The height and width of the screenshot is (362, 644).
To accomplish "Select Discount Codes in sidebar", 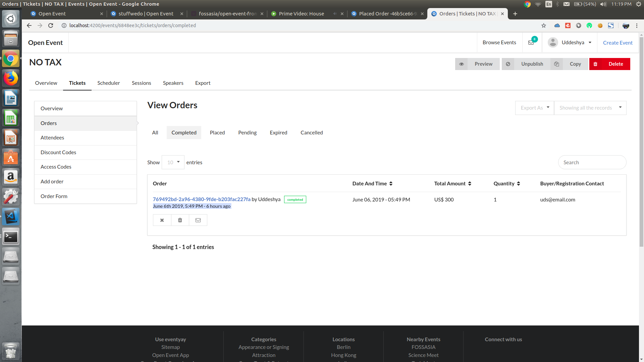I will click(86, 153).
